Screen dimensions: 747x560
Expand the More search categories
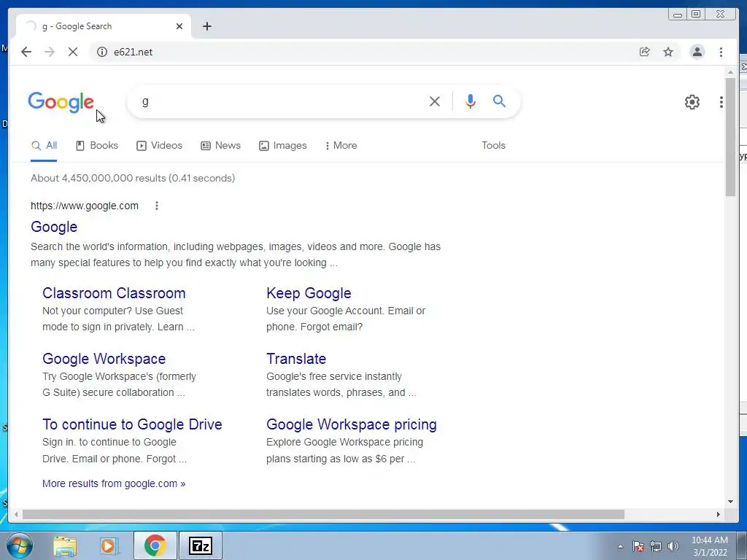click(341, 146)
